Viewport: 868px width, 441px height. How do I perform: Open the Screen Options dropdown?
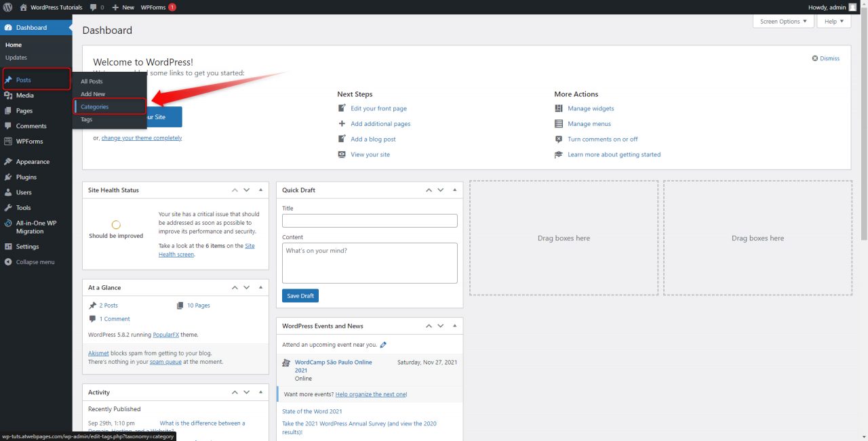(x=783, y=21)
